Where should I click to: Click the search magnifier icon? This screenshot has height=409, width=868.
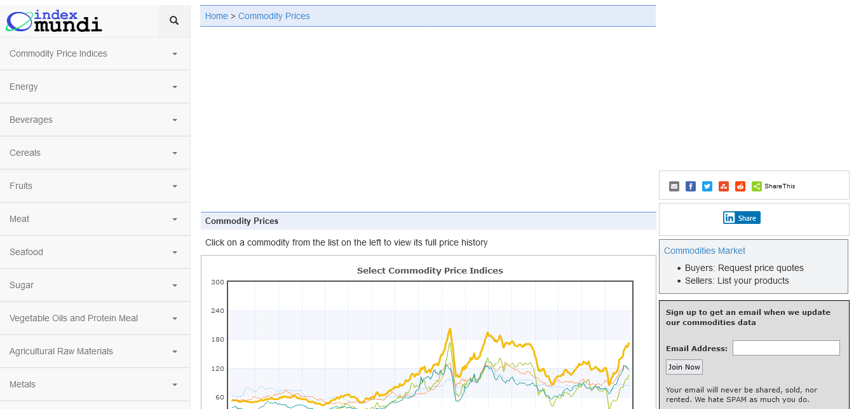click(174, 21)
